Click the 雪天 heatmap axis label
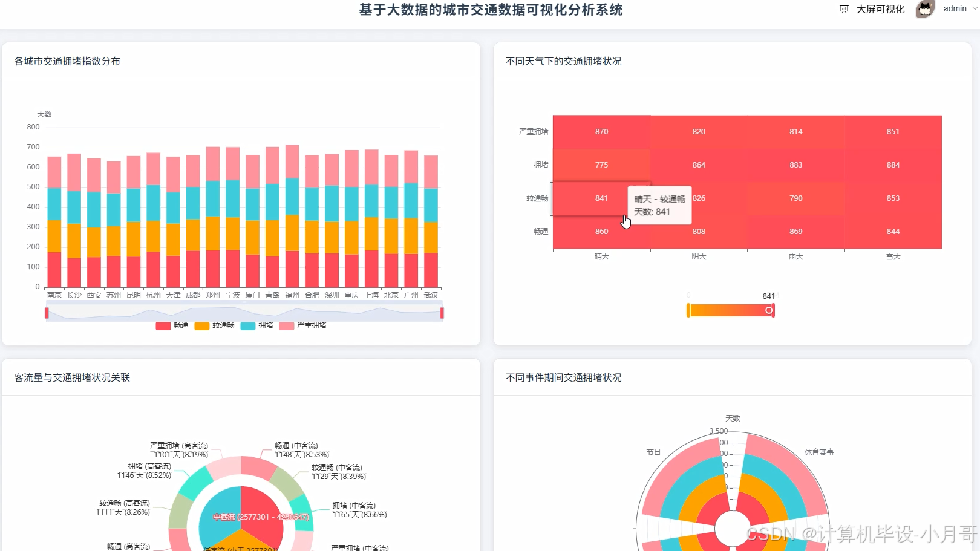This screenshot has height=551, width=980. pos(893,256)
